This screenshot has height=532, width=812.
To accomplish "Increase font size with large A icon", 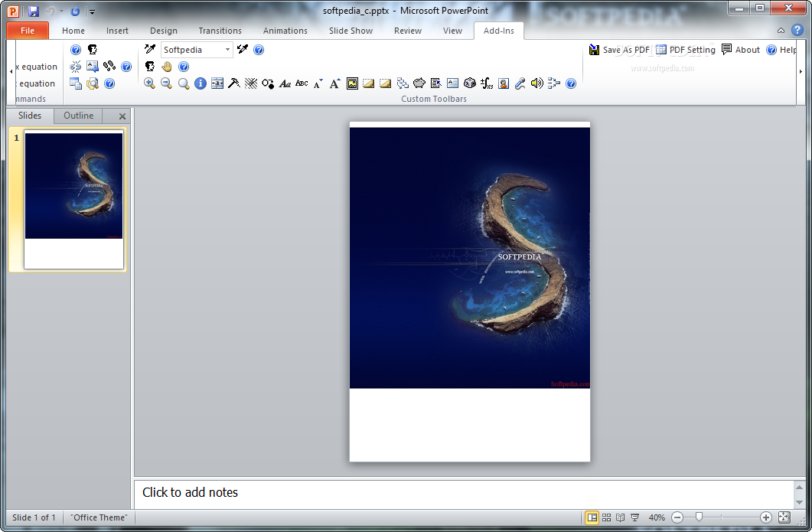I will pyautogui.click(x=335, y=83).
